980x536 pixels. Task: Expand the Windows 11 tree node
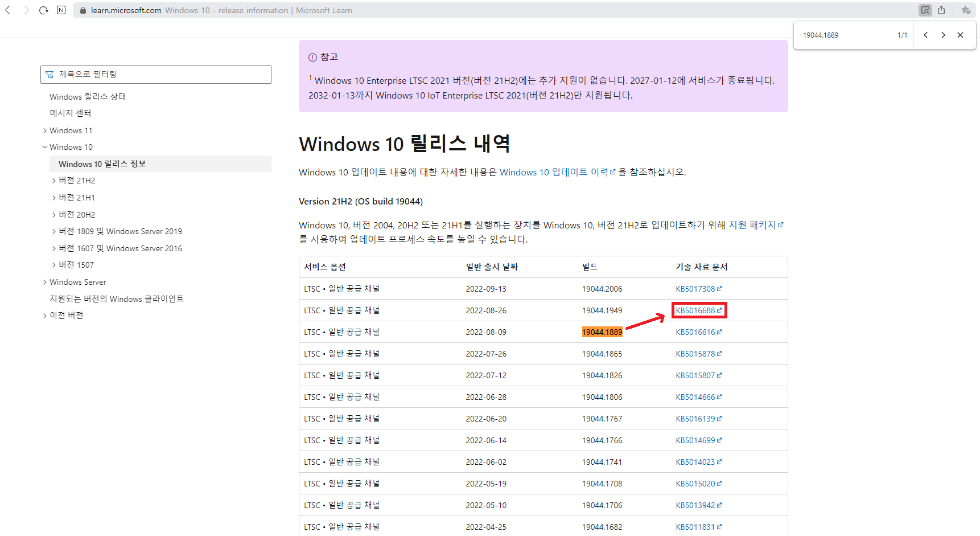point(45,130)
